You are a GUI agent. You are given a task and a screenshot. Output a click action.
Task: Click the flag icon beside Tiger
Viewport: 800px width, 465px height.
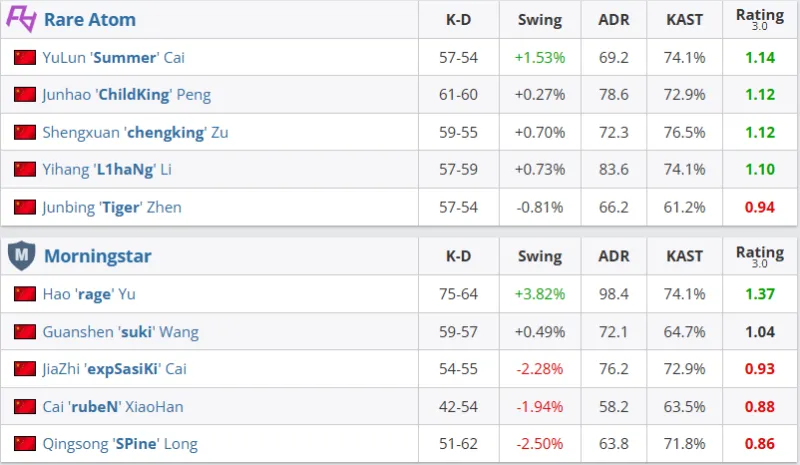coord(25,207)
